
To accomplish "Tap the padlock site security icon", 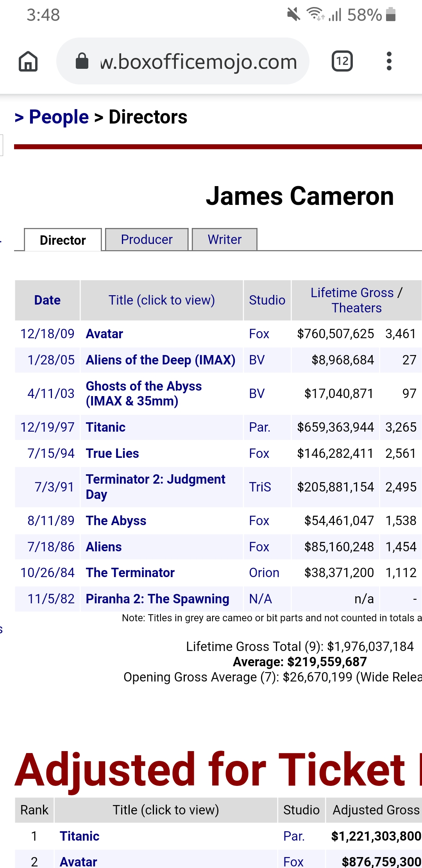I will (x=82, y=61).
